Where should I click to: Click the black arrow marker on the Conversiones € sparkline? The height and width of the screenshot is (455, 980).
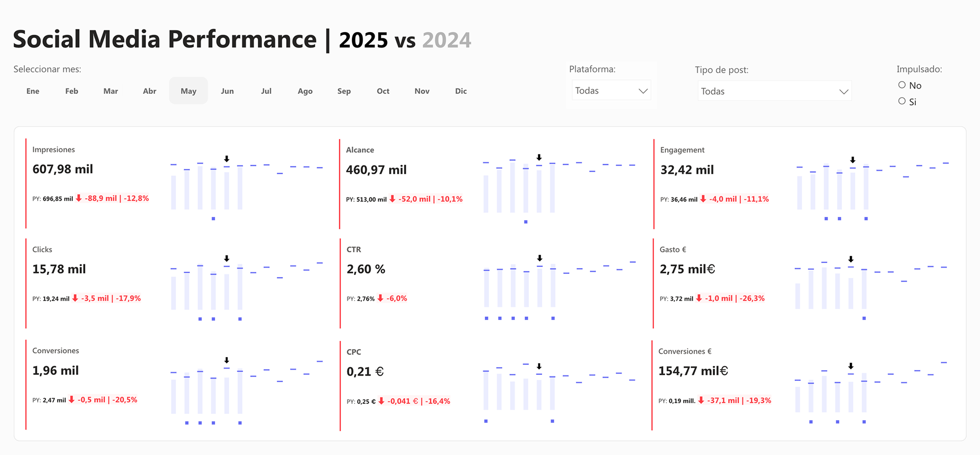tap(851, 364)
